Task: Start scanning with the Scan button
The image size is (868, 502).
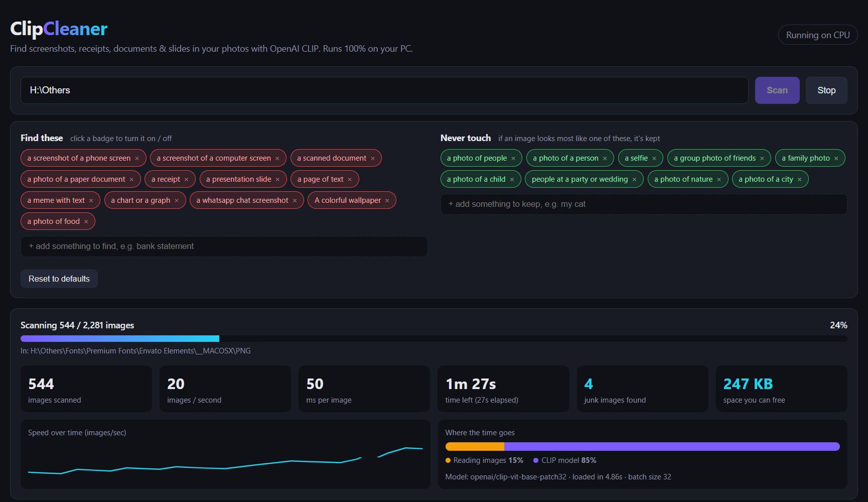Action: (777, 90)
